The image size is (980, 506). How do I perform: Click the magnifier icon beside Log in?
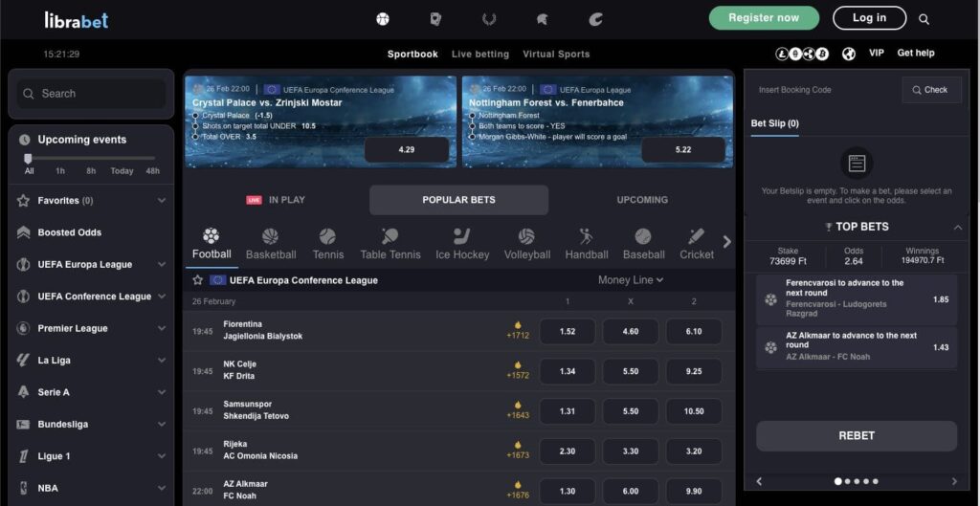(x=924, y=19)
